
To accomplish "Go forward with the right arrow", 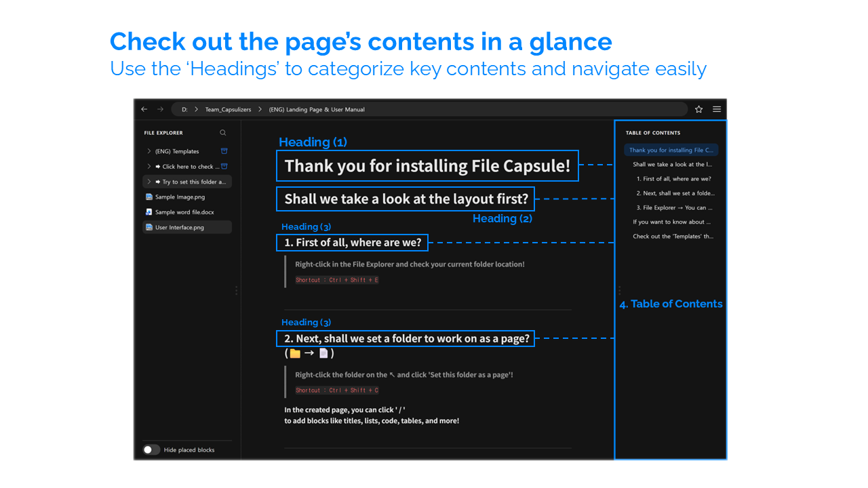I will [161, 109].
